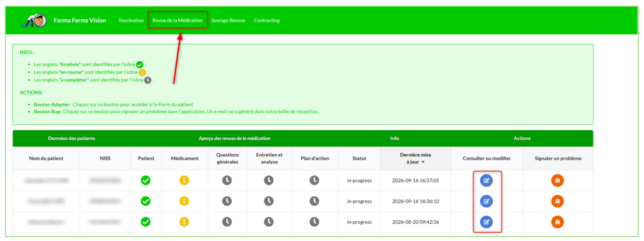Click Plan d'action clock icon in 09:42:36 row
This screenshot has height=241, width=644.
(x=314, y=222)
